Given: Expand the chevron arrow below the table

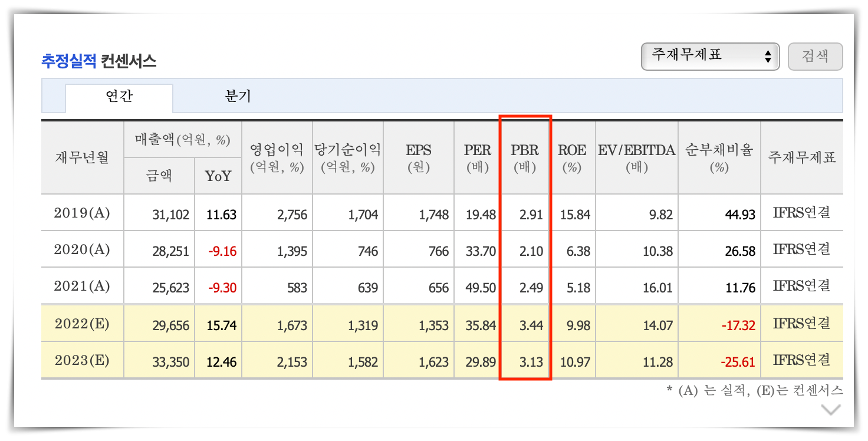Looking at the screenshot, I should pos(830,410).
